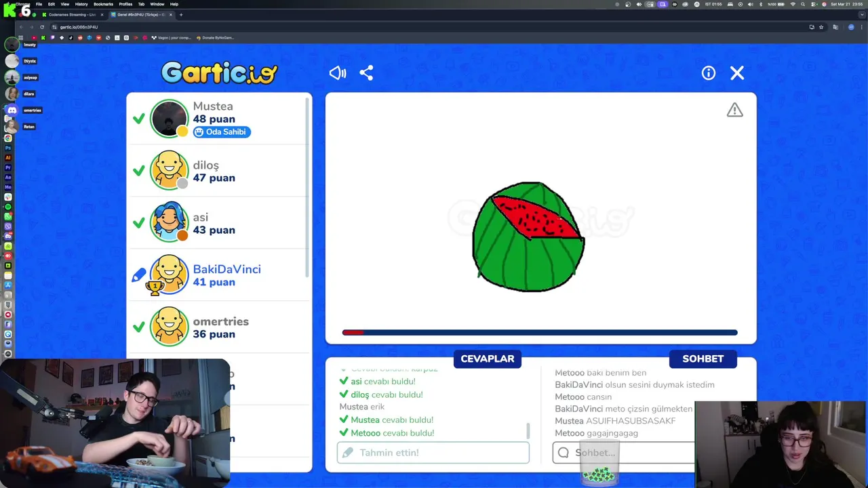This screenshot has height=488, width=868.
Task: Click the Bluetooth menu bar icon
Action: click(x=761, y=4)
